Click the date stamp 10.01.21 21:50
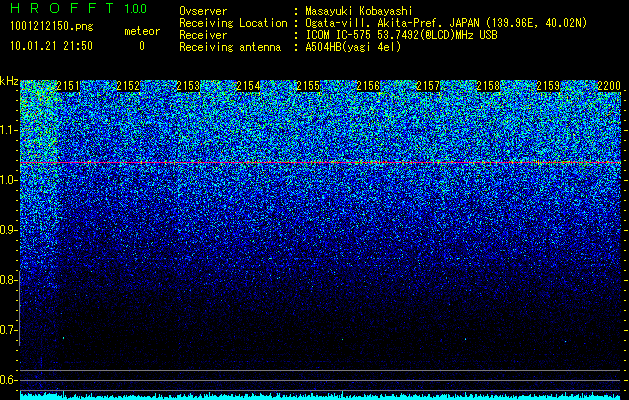Screen dimensions: 629x400 point(51,46)
